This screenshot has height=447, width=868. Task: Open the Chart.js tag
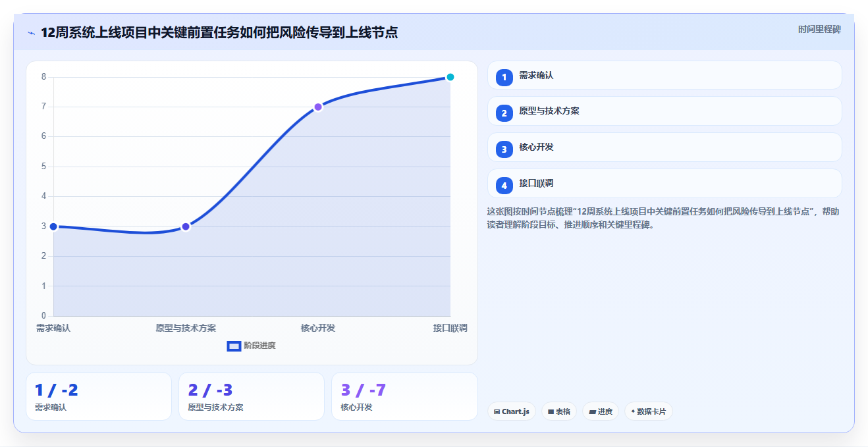(x=512, y=411)
